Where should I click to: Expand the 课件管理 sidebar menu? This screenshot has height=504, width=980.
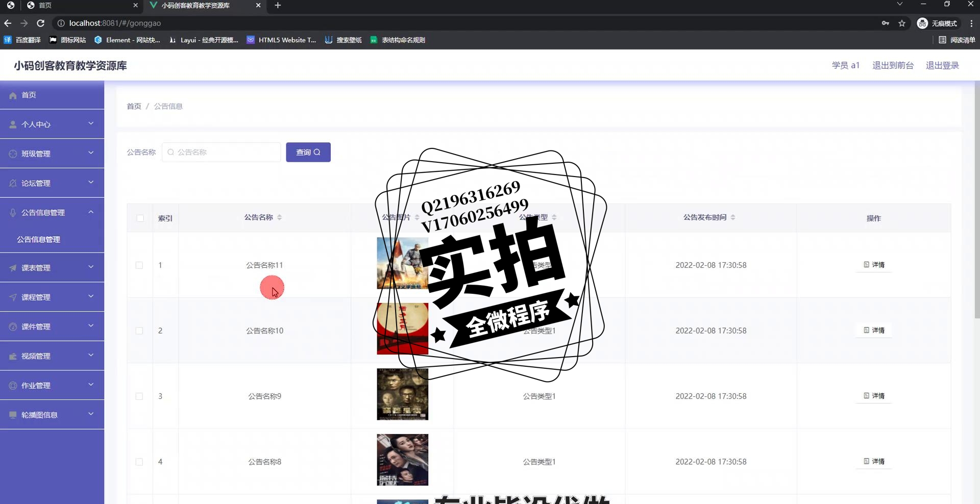pyautogui.click(x=52, y=326)
